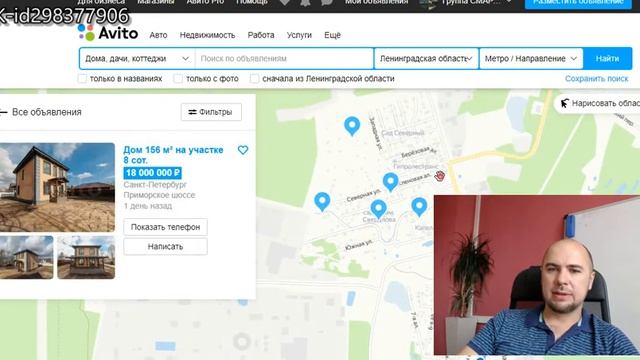Image resolution: width=640 pixels, height=360 pixels.
Task: Select the map pin southwest of Северная ул.
Action: (322, 202)
